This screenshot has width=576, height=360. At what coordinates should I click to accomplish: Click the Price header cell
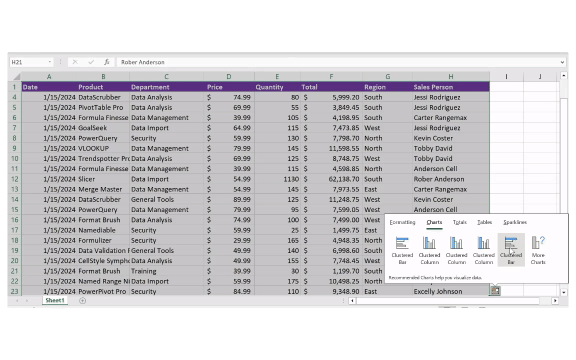229,87
